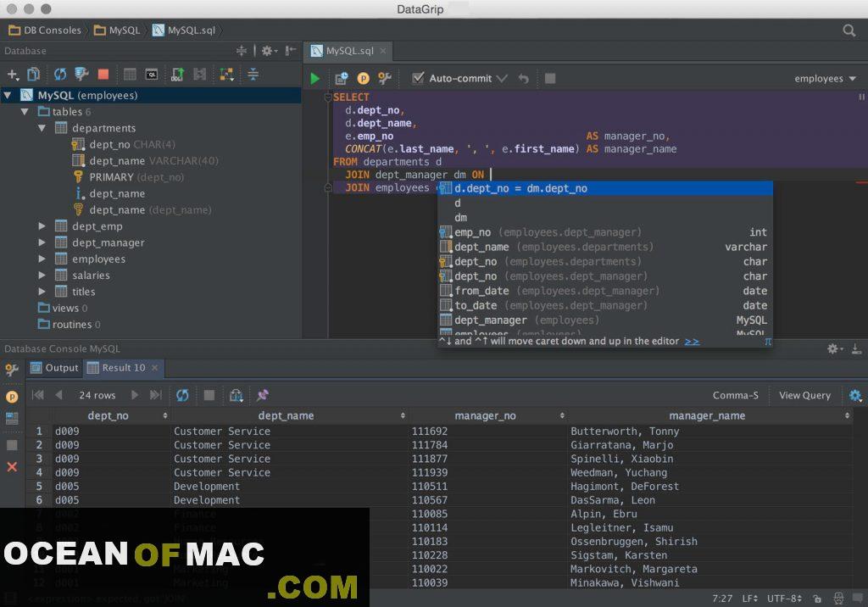Collapse the tables folder

tap(25, 112)
